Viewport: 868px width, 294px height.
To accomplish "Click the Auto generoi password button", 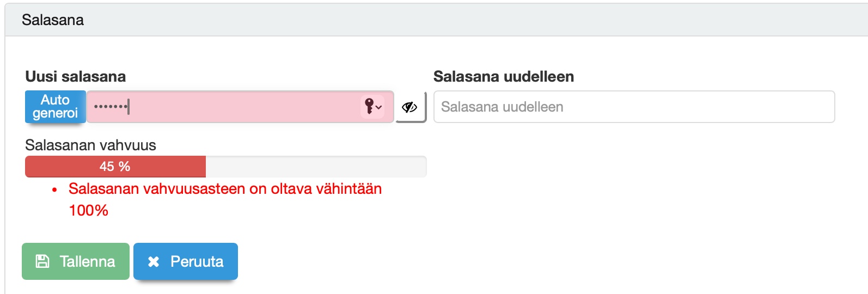I will (x=56, y=107).
